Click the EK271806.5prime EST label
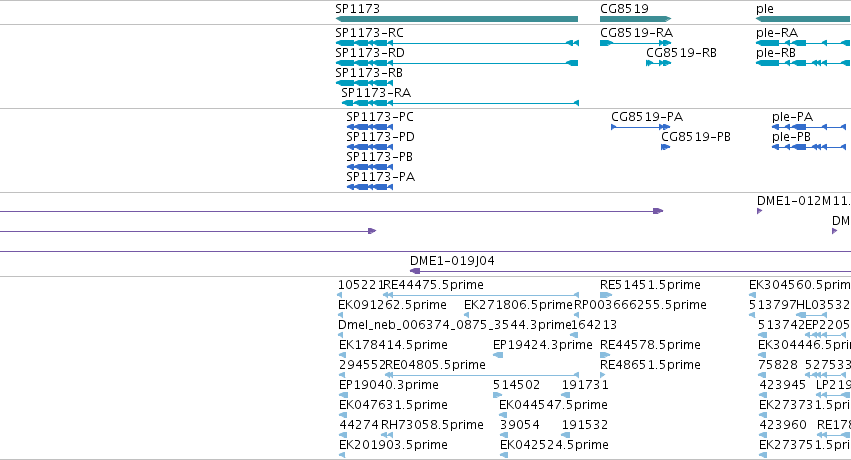 (x=518, y=305)
